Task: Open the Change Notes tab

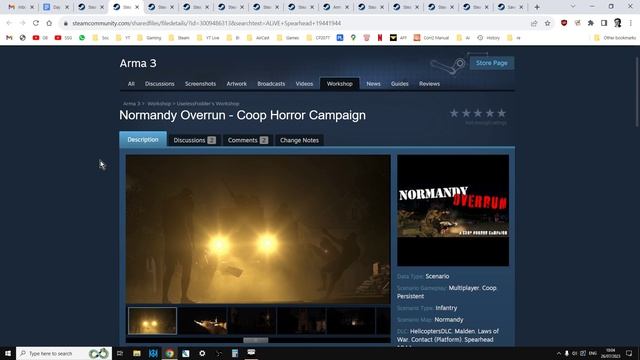Action: (x=299, y=140)
